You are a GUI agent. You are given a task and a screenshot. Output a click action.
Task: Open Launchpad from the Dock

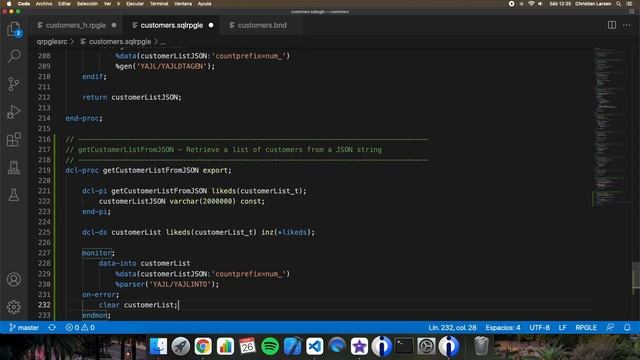[181, 346]
